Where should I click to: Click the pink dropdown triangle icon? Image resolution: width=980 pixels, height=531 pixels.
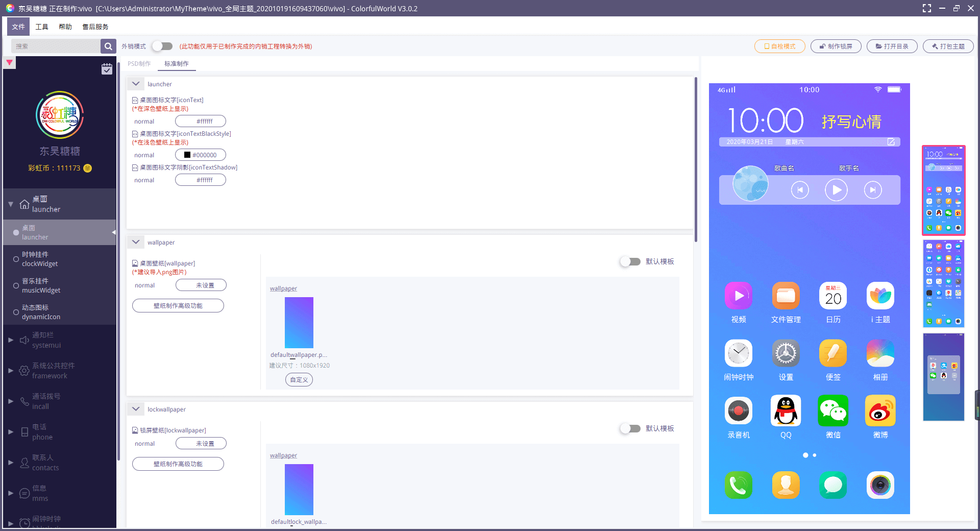coord(9,63)
